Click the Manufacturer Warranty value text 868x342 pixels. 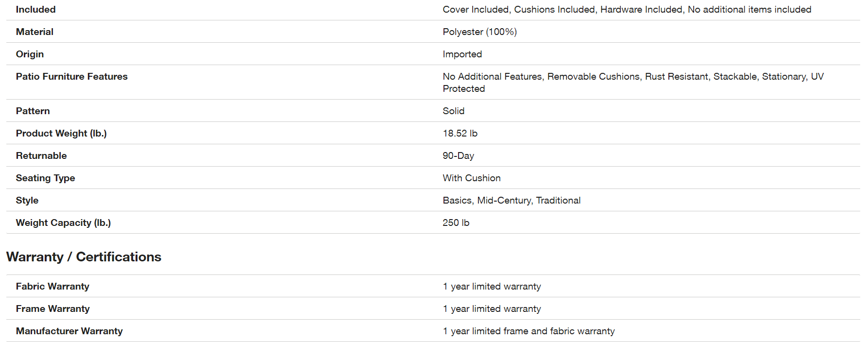[528, 331]
